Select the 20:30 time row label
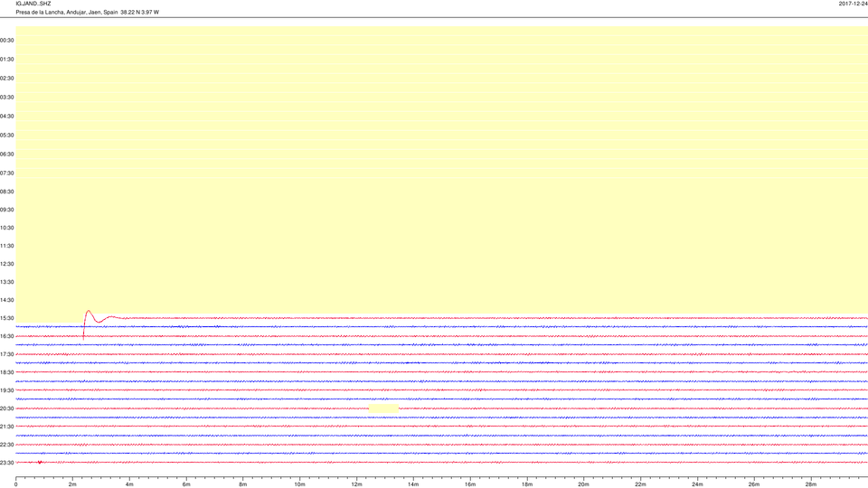Screen dimensions: 868x488 coord(7,408)
